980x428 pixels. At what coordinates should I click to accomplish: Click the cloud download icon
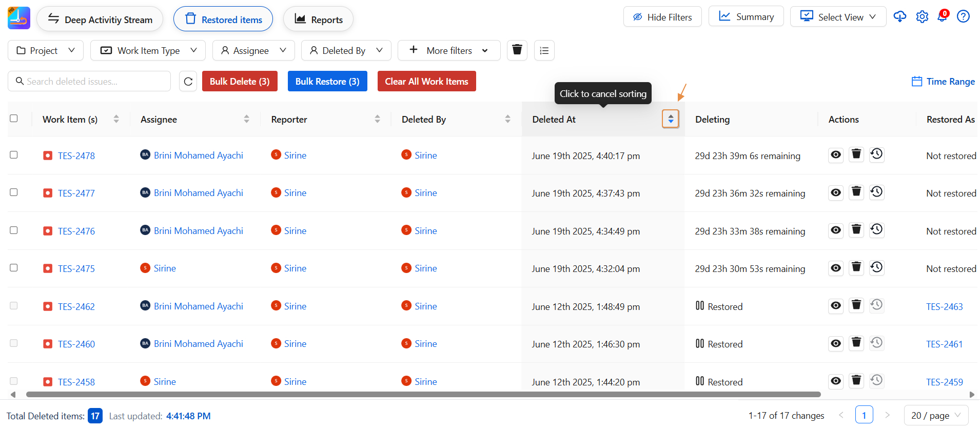click(900, 16)
